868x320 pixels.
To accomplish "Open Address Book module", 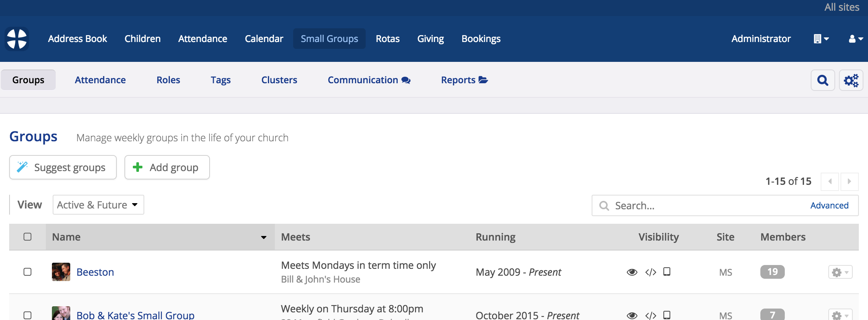I will click(x=77, y=39).
